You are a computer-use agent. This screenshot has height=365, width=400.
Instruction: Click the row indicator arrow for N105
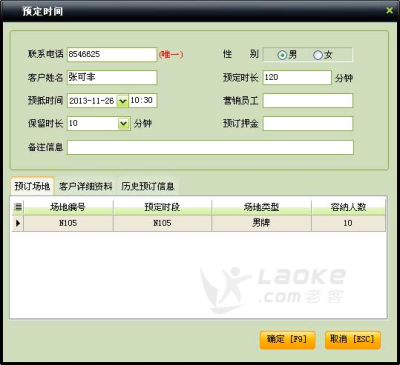point(18,223)
